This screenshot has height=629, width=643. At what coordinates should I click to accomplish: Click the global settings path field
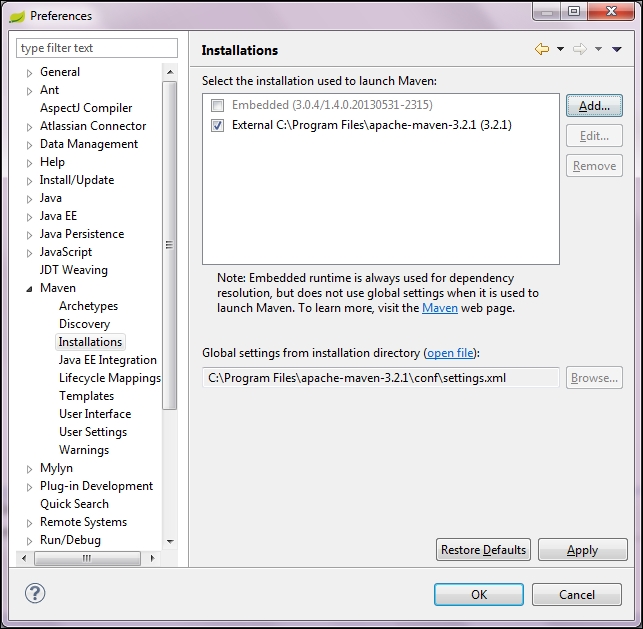click(x=381, y=378)
